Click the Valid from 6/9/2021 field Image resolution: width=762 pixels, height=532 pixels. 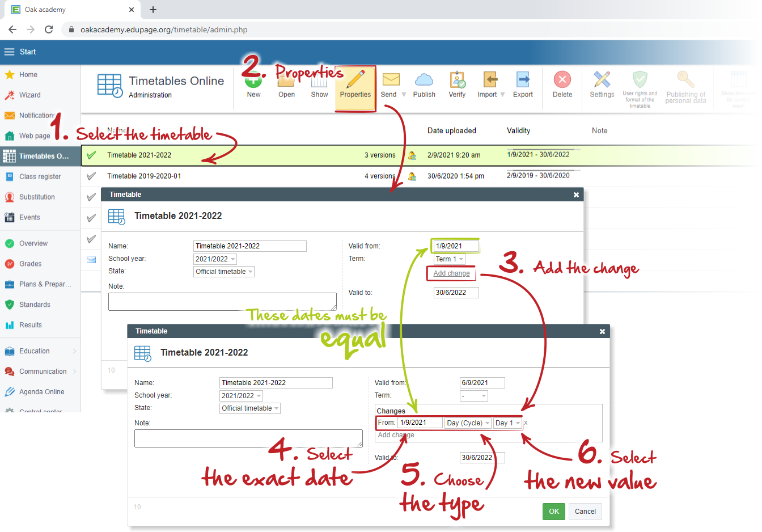pos(482,383)
